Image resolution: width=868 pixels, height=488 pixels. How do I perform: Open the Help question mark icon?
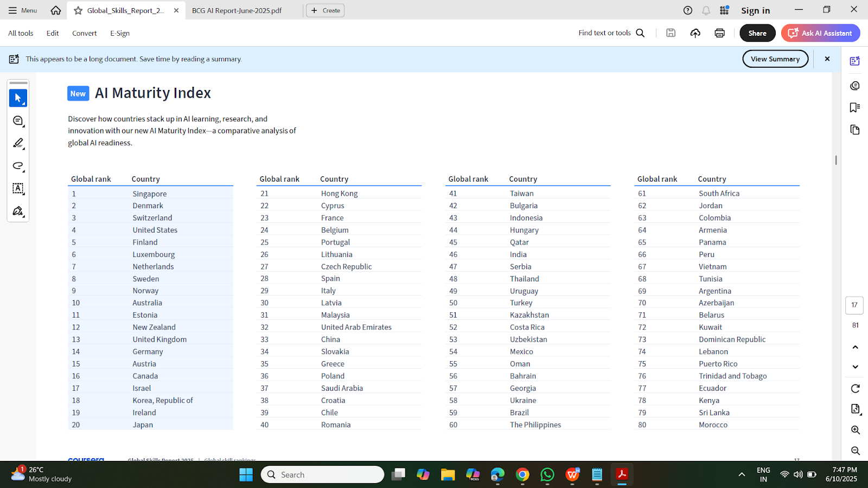point(688,10)
